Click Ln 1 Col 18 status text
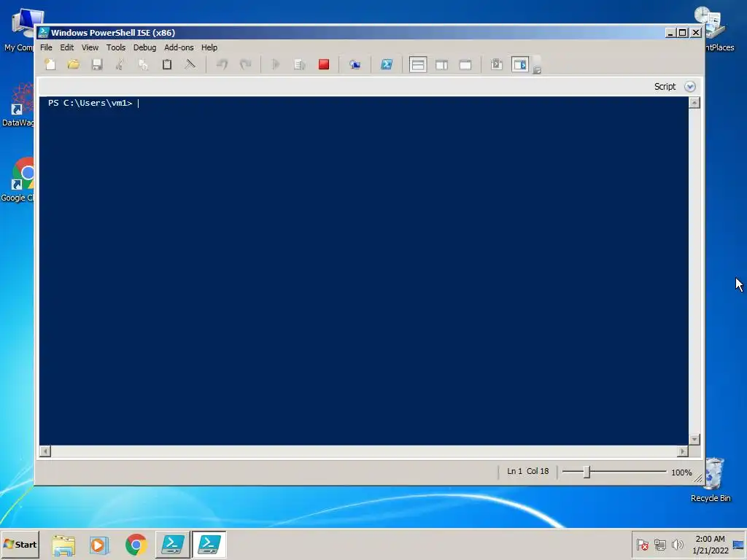The height and width of the screenshot is (560, 747). pos(528,471)
